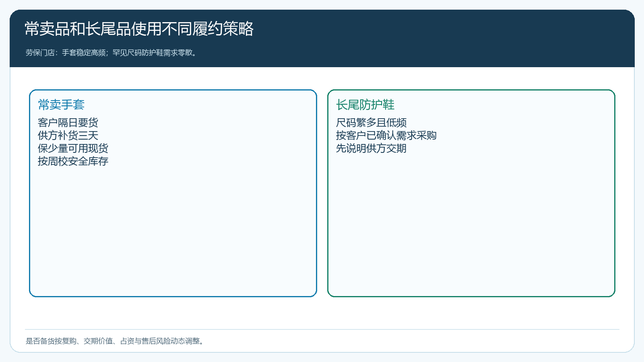Click empty area inside the blue 常卖手套 card

[x=173, y=233]
